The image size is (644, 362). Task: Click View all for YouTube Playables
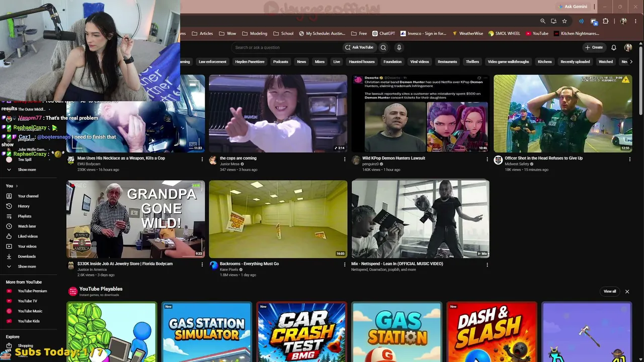coord(610,292)
